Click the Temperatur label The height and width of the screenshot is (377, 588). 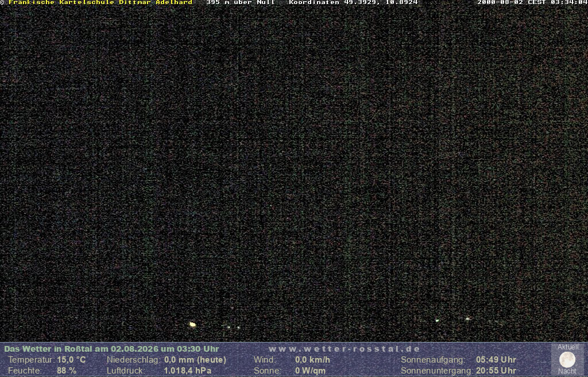click(32, 360)
